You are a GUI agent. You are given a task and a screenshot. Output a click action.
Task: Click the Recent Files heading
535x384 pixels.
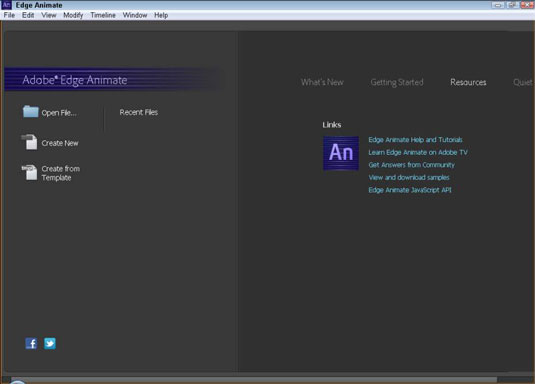tap(139, 112)
